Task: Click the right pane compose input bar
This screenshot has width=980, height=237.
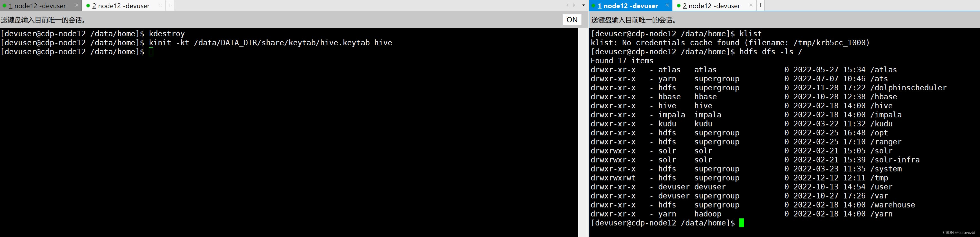Action: pos(784,20)
